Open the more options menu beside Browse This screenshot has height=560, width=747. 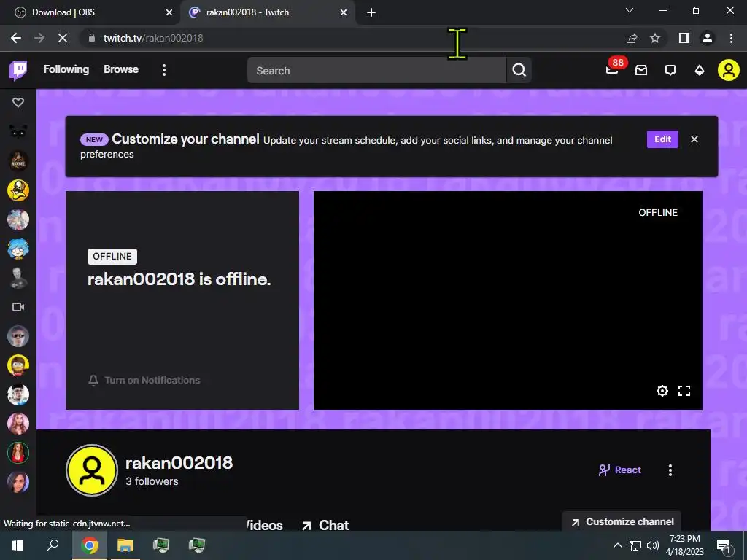pos(164,70)
